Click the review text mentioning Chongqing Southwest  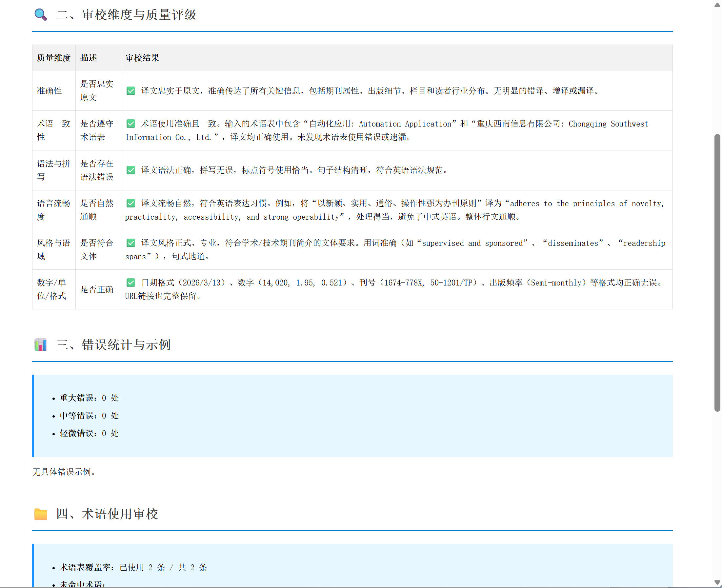387,130
